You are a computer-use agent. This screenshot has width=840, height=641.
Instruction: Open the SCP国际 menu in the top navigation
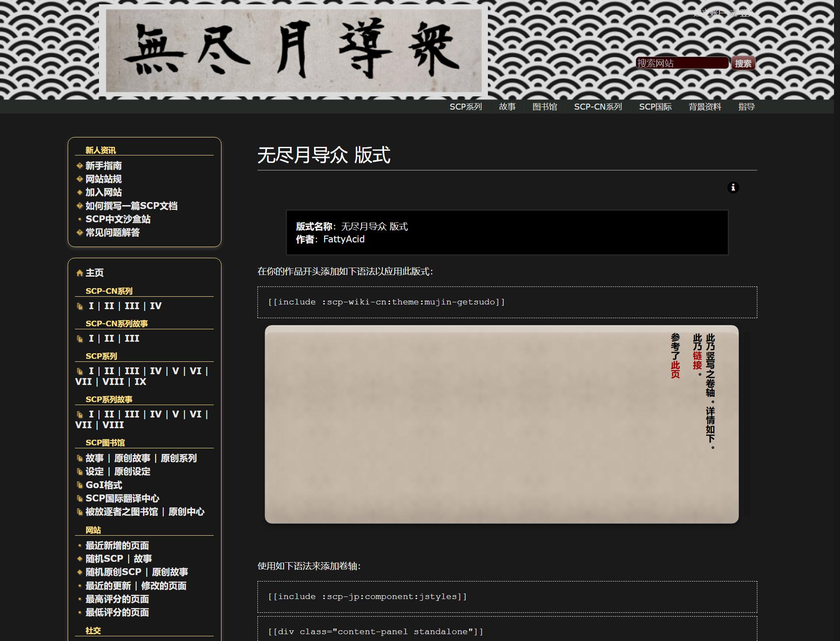tap(655, 107)
